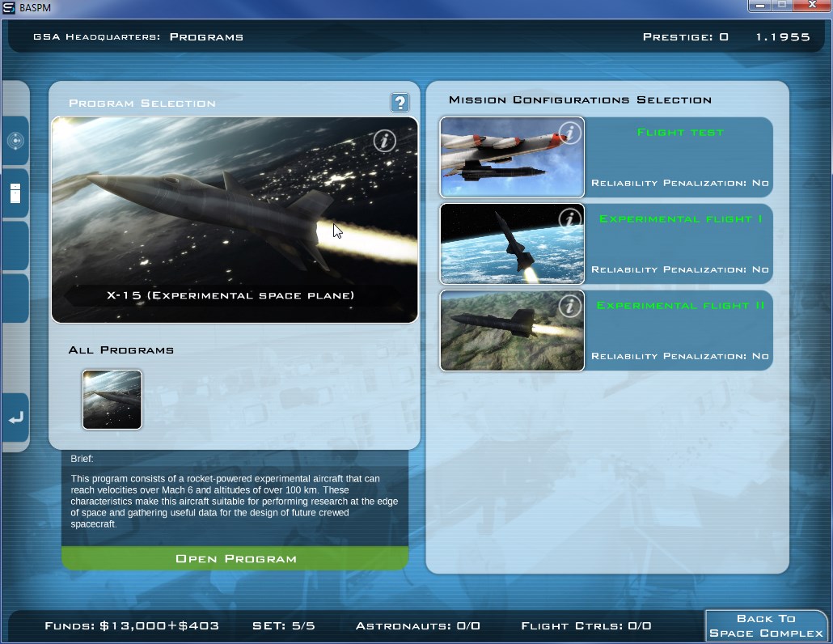
Task: Click Reliability Penalization: No under Flight Test
Action: click(x=680, y=183)
